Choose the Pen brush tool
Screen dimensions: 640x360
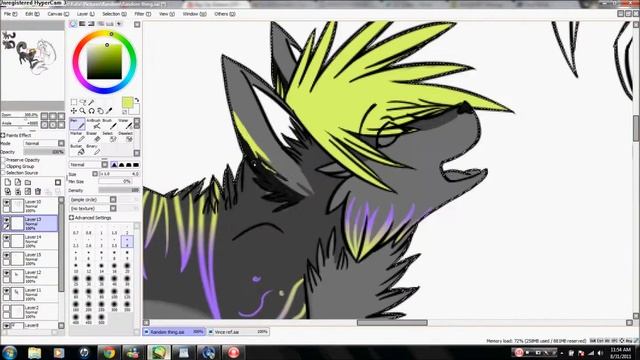(77, 124)
